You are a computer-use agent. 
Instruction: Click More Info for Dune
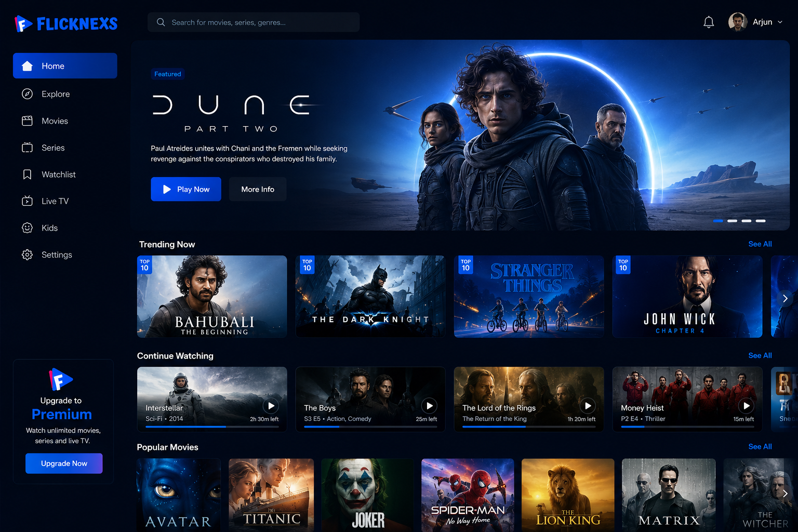(258, 189)
